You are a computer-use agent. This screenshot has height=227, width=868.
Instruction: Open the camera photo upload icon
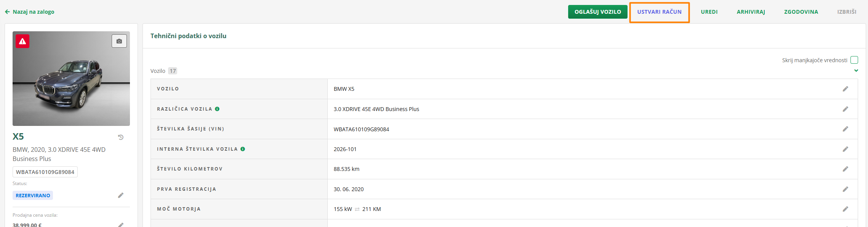[119, 41]
